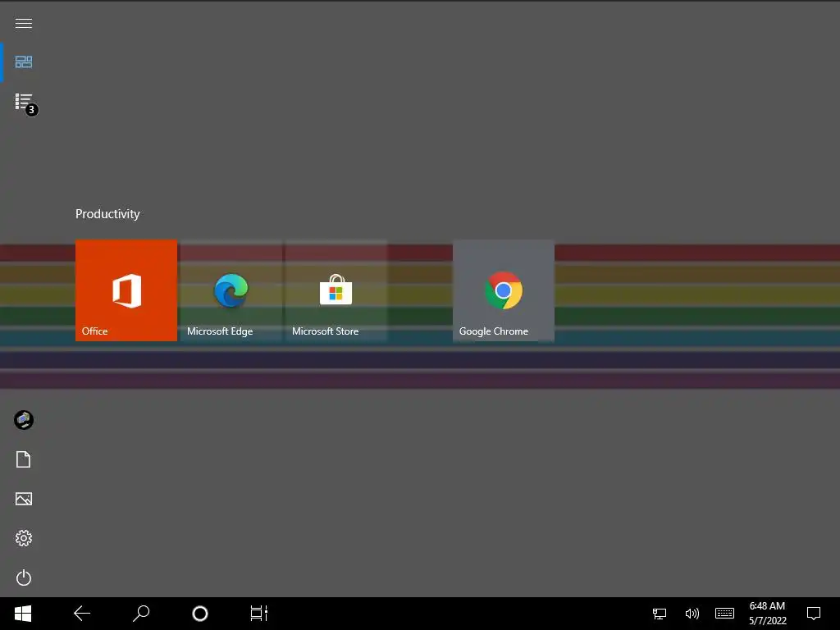The image size is (840, 630).
Task: Launch Google Chrome tile
Action: [x=504, y=290]
